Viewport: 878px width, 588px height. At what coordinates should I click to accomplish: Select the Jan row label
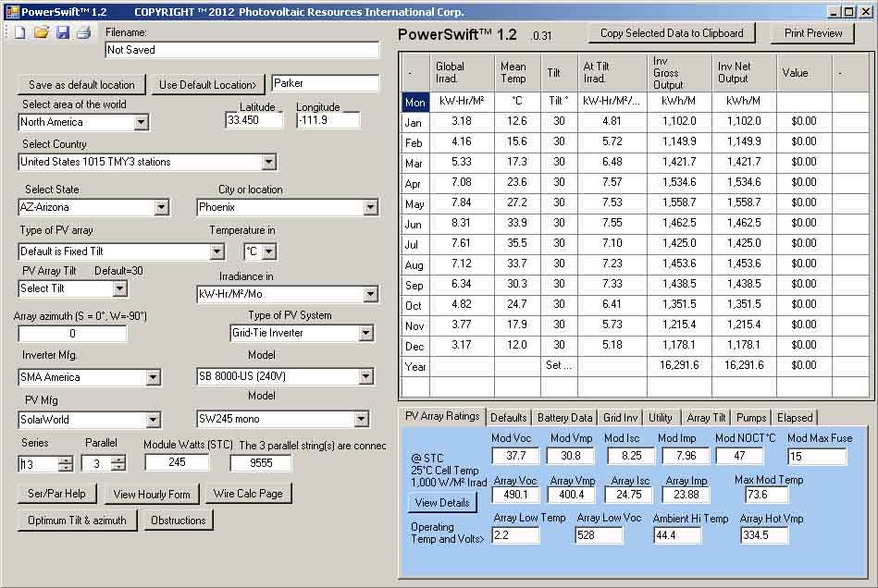pos(414,123)
